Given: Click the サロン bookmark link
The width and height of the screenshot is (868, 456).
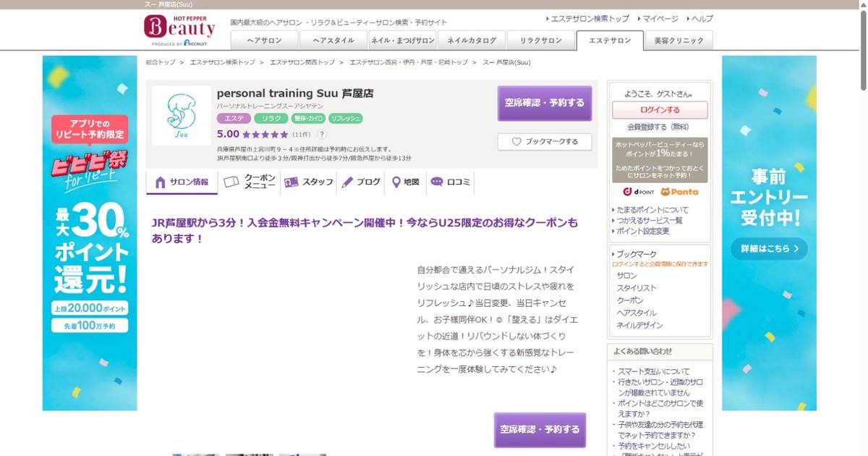Looking at the screenshot, I should [627, 276].
